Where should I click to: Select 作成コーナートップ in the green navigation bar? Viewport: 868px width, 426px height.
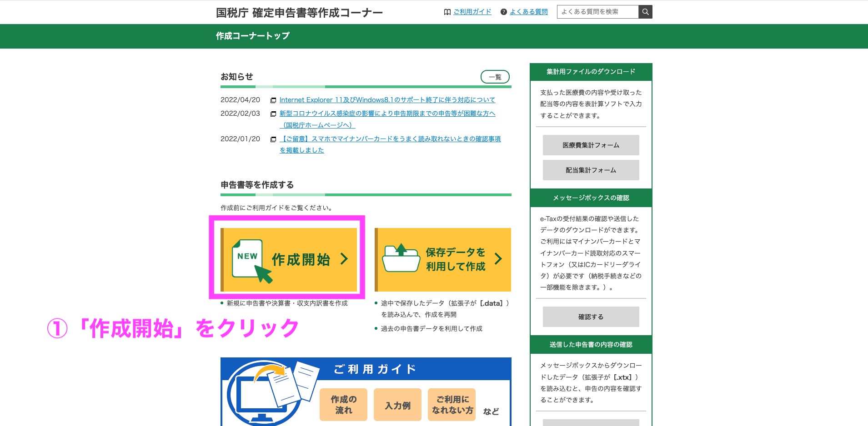(253, 36)
